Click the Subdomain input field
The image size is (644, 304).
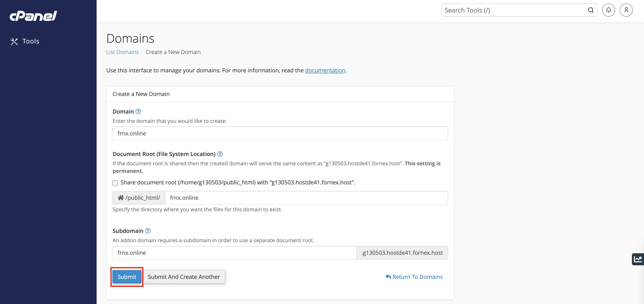click(234, 253)
